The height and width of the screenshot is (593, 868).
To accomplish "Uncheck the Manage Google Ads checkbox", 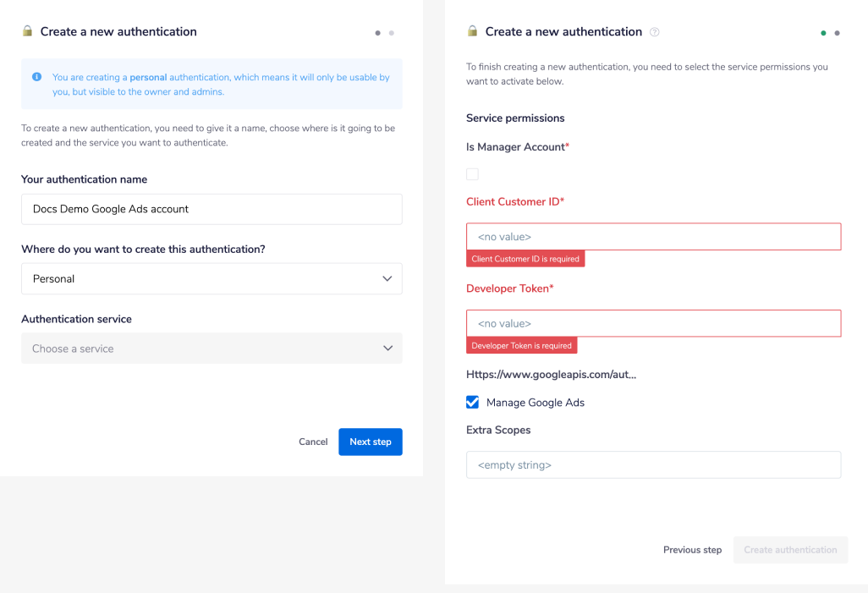I will tap(472, 402).
